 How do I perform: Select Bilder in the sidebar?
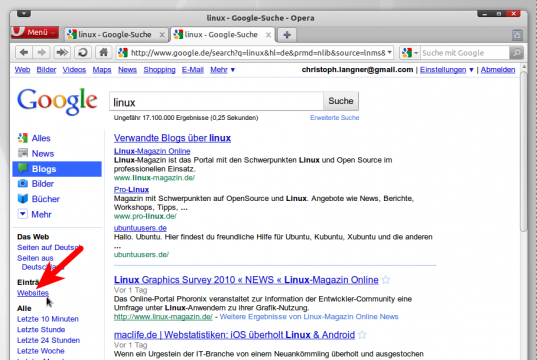(42, 184)
